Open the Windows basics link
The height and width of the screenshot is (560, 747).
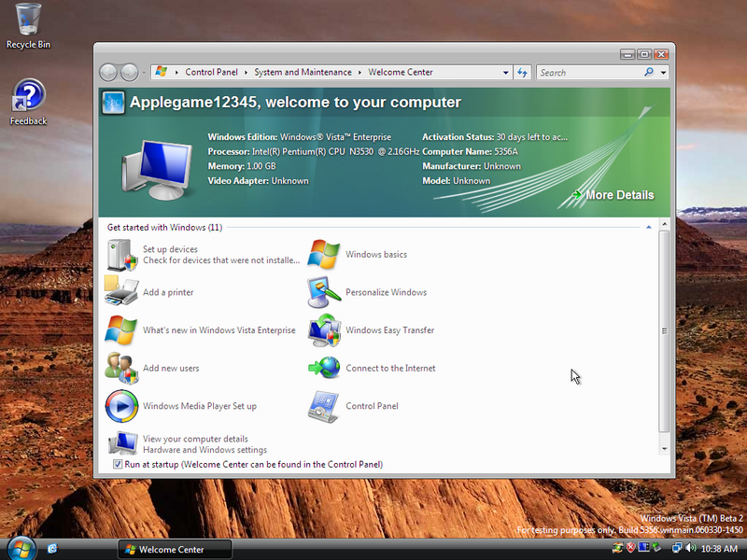point(376,254)
